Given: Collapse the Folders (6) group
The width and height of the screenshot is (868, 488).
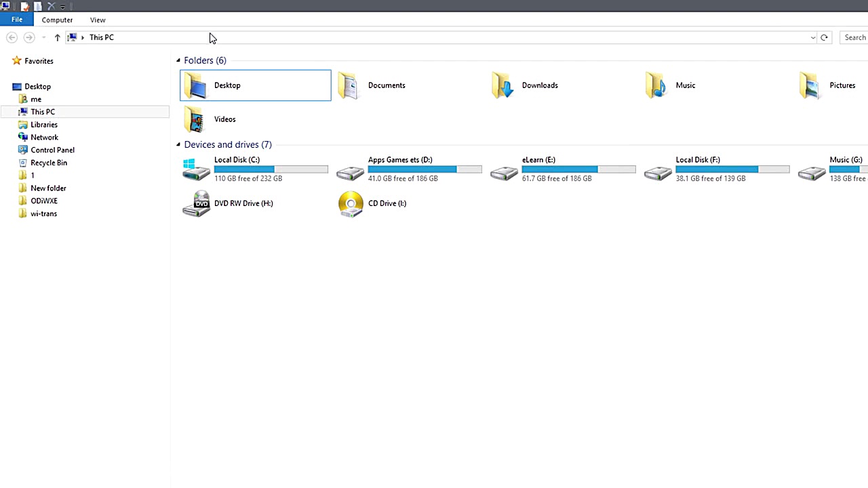Looking at the screenshot, I should (178, 60).
